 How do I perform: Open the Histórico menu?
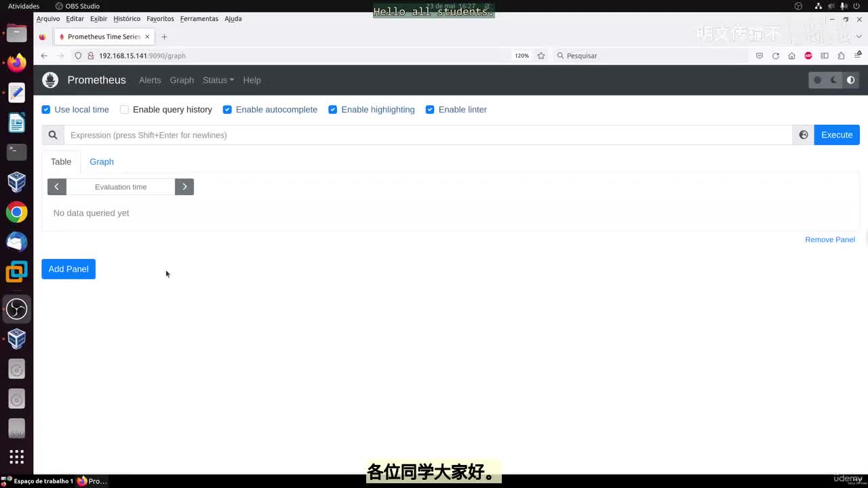point(127,18)
